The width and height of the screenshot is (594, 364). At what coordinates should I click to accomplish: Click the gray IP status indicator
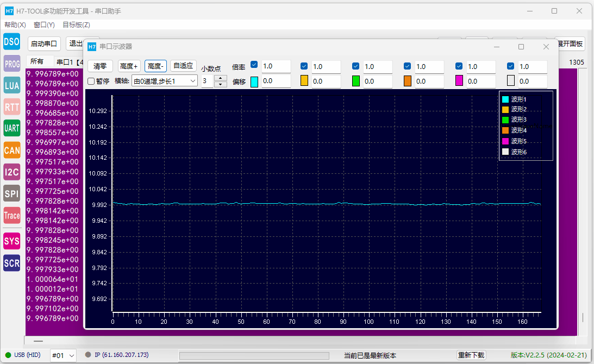click(x=88, y=355)
